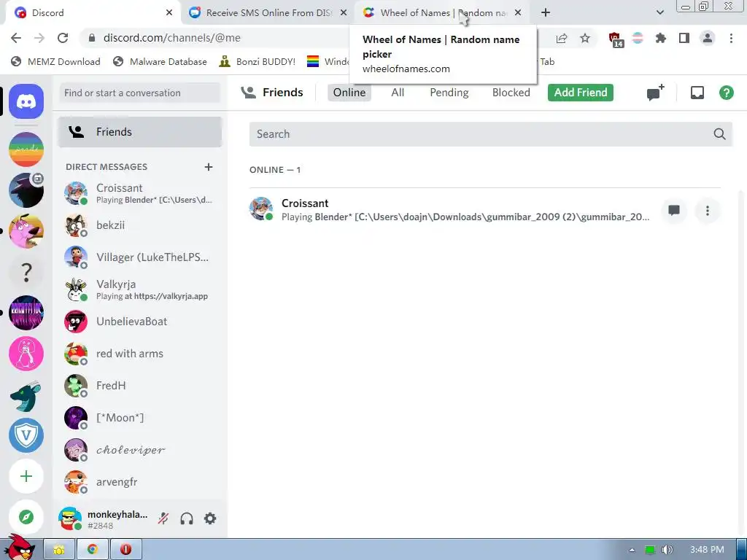This screenshot has height=560, width=747.
Task: Click the Chrome profile avatar icon
Action: click(708, 38)
